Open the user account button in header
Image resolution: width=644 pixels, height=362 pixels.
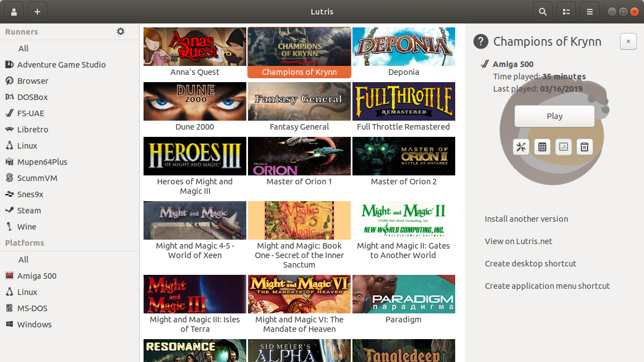(13, 12)
